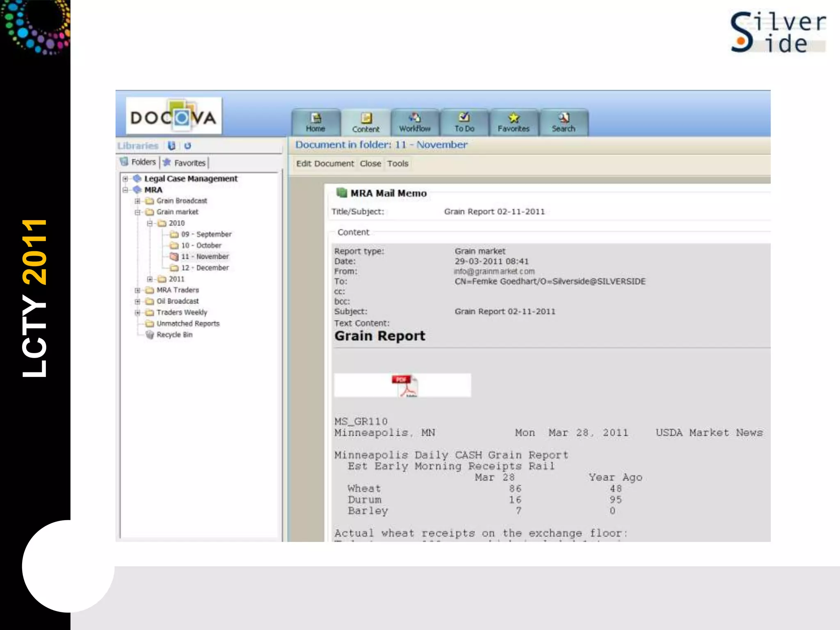
Task: Open the PDF attachment icon
Action: (406, 385)
